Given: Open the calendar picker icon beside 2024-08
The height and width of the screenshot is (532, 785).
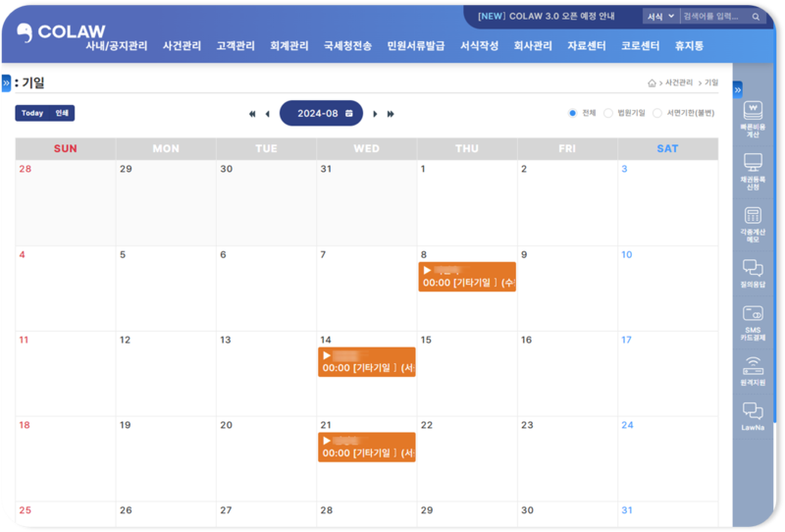Looking at the screenshot, I should 349,113.
